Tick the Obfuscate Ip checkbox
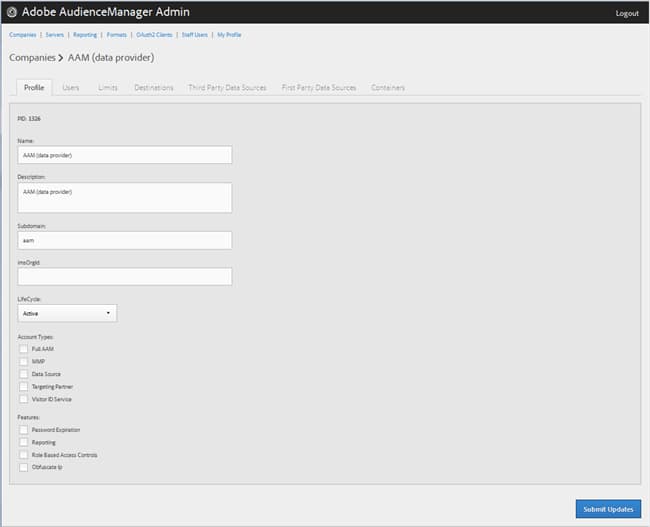 [24, 467]
